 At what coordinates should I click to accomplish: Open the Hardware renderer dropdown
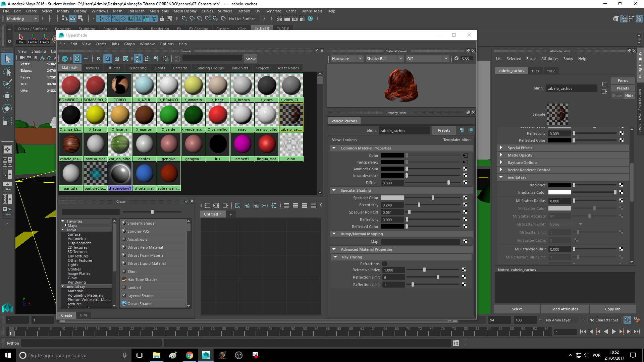pyautogui.click(x=347, y=59)
